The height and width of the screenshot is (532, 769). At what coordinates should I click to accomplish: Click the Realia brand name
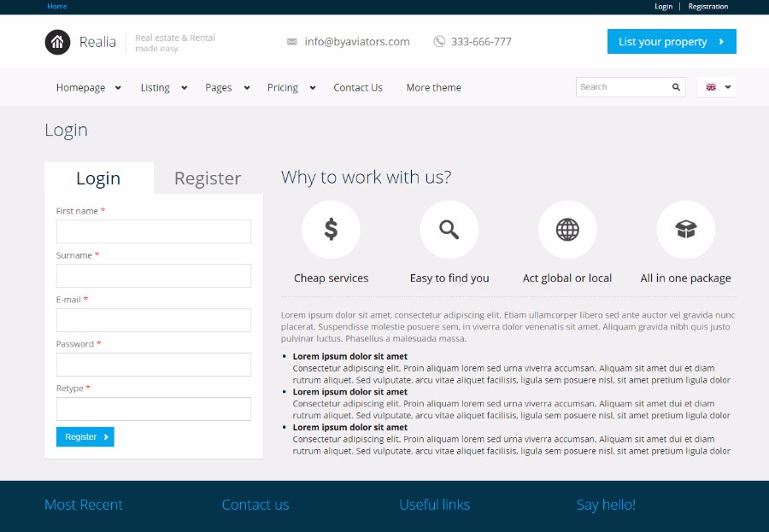(x=97, y=42)
